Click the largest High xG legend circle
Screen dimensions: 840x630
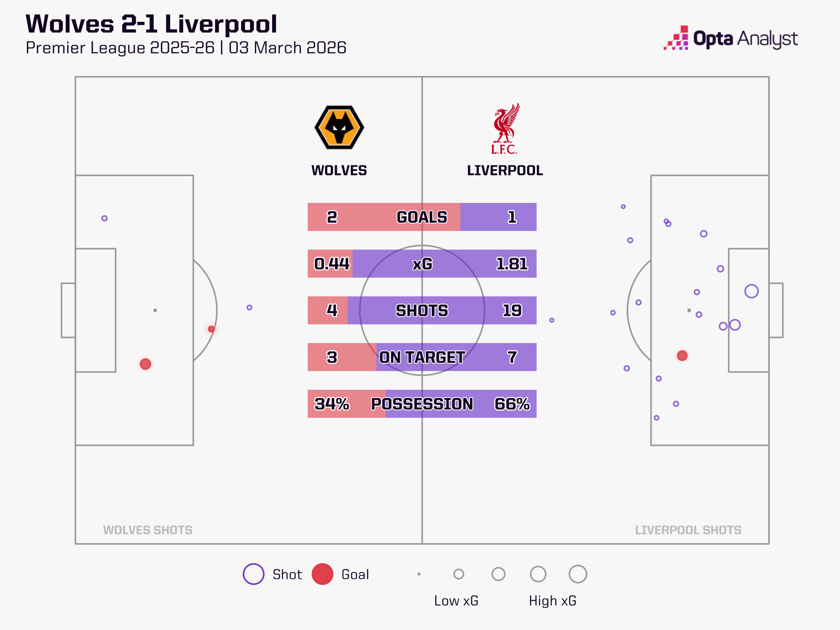click(577, 574)
